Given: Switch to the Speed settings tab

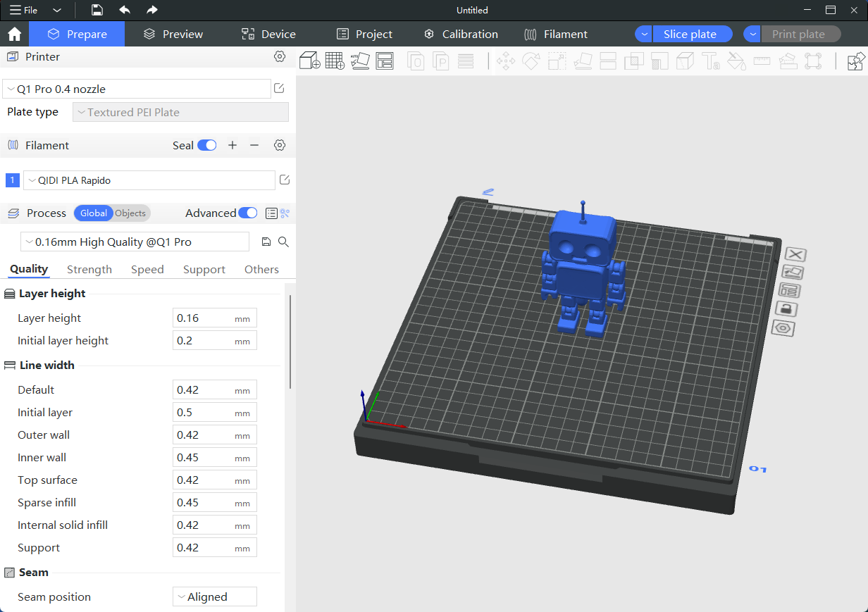Looking at the screenshot, I should click(147, 269).
